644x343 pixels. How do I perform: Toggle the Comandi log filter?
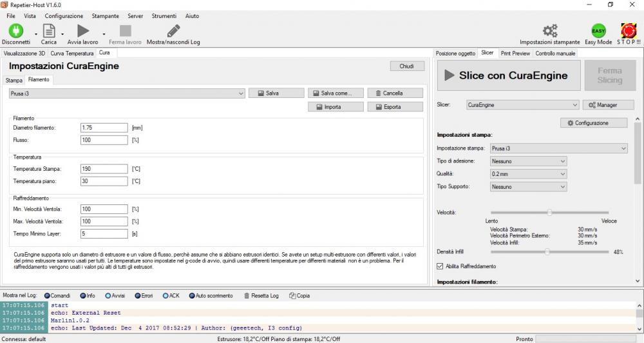pyautogui.click(x=47, y=296)
